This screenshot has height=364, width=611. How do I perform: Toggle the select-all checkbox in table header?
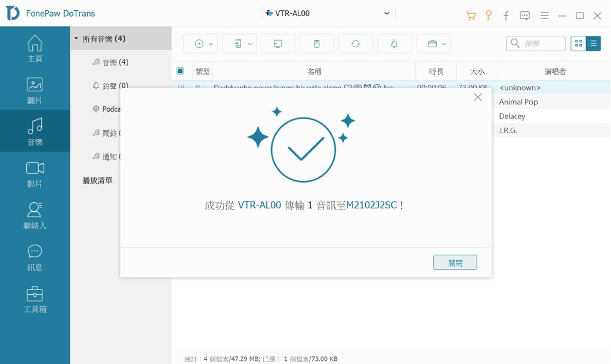tap(180, 71)
